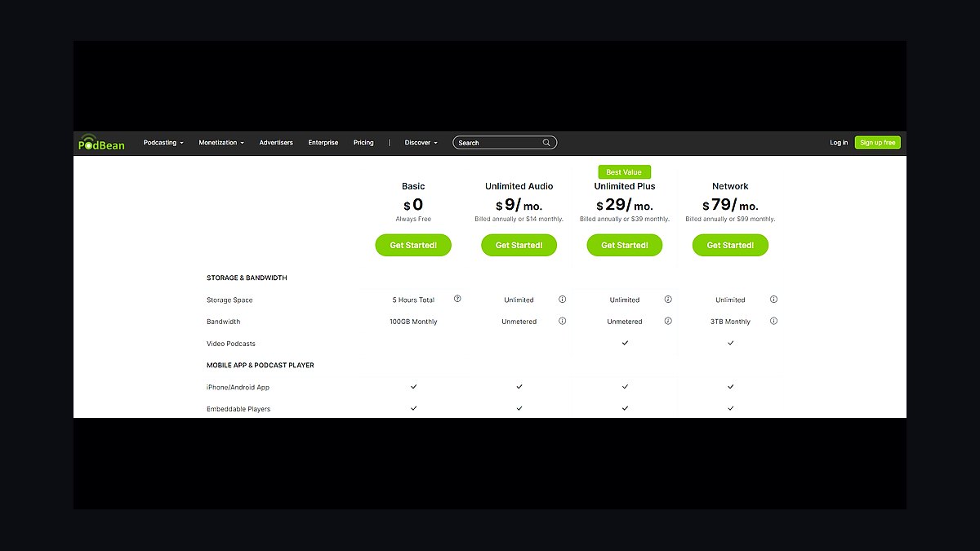The width and height of the screenshot is (980, 551).
Task: Open the Enterprise menu item
Action: coord(323,143)
